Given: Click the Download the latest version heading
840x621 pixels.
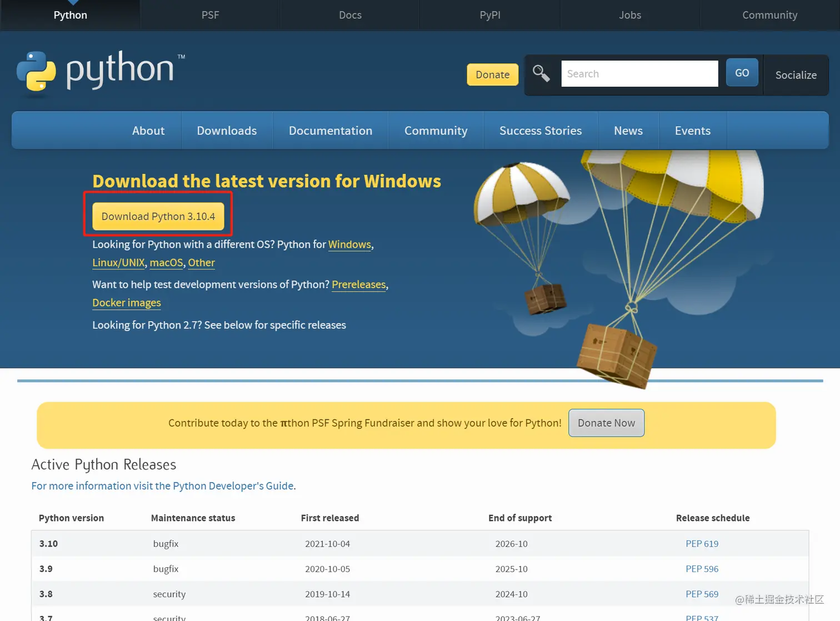Looking at the screenshot, I should coord(267,181).
